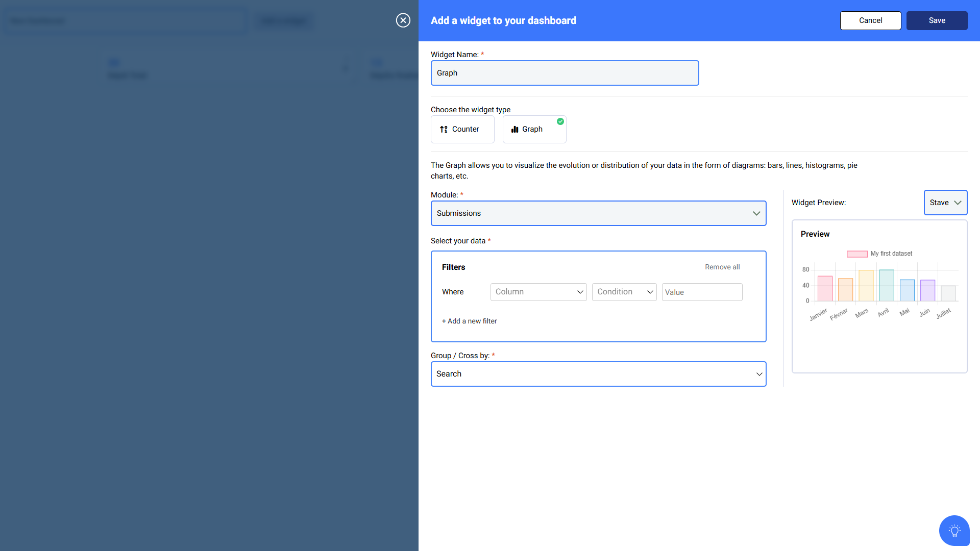980x551 pixels.
Task: Click the Counter arrows icon
Action: [x=444, y=130]
